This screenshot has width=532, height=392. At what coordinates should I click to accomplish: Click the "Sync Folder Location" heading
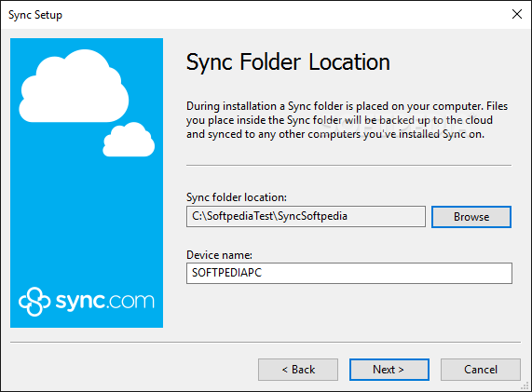click(x=288, y=62)
